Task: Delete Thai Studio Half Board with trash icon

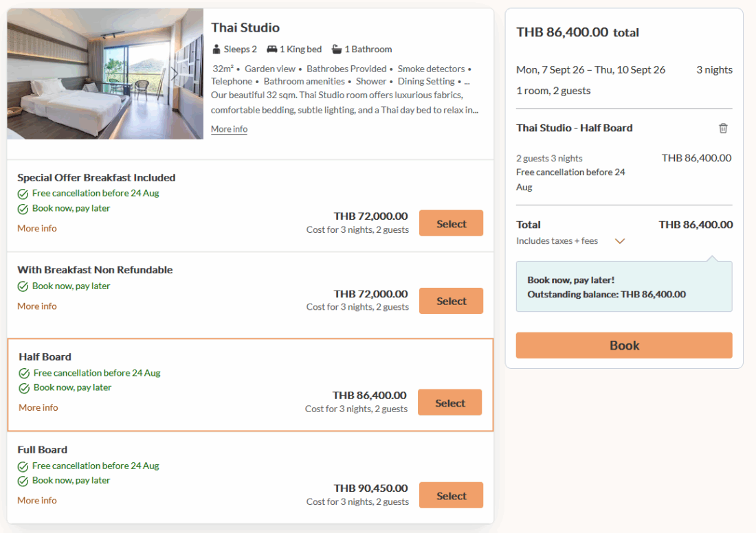Action: pyautogui.click(x=723, y=128)
